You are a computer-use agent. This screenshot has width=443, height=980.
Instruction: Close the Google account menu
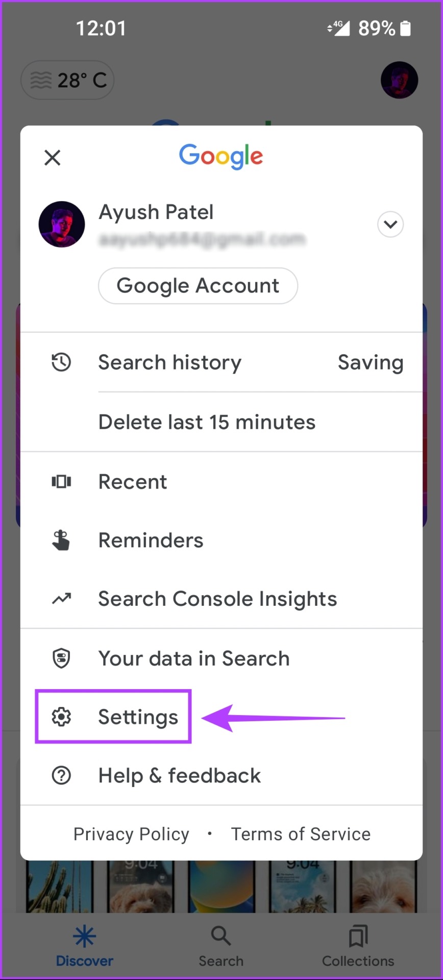tap(53, 158)
